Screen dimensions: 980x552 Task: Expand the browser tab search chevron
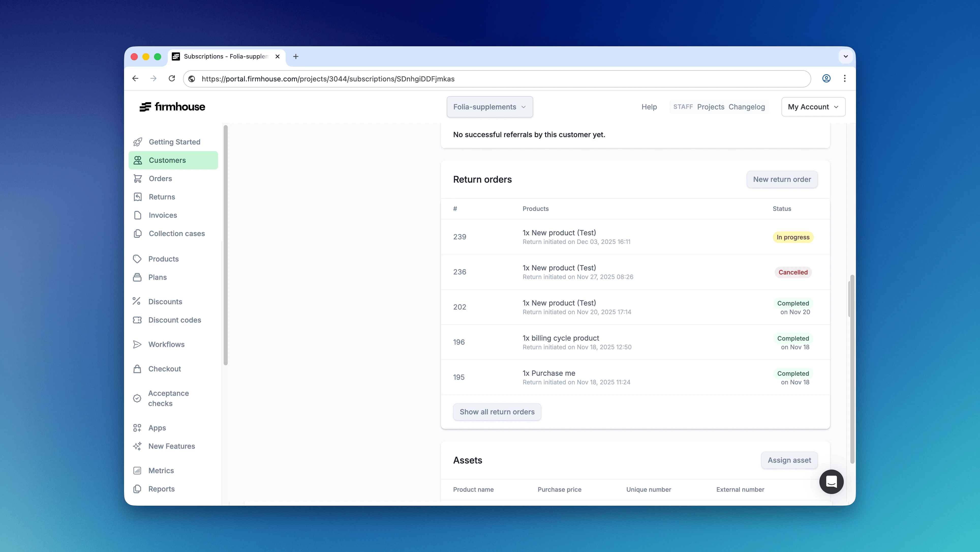pyautogui.click(x=845, y=56)
